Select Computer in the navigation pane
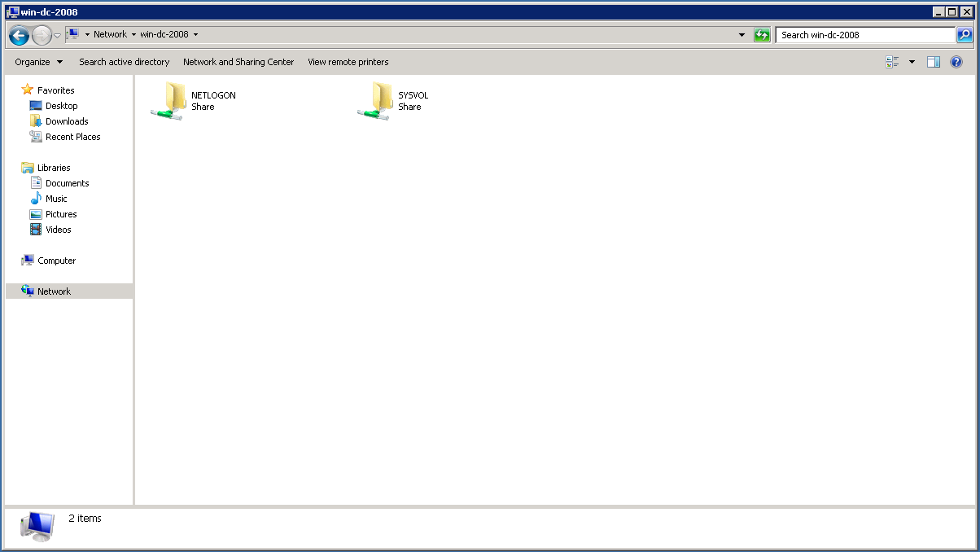980x552 pixels. [56, 261]
